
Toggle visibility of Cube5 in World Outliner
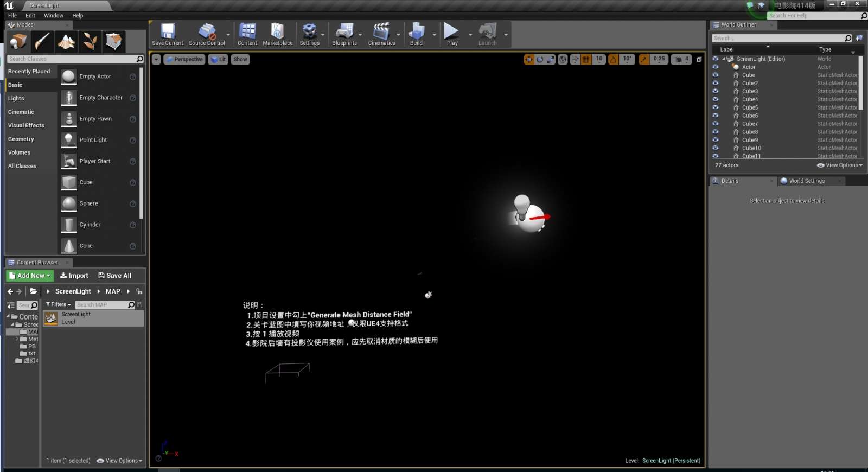[x=715, y=107]
